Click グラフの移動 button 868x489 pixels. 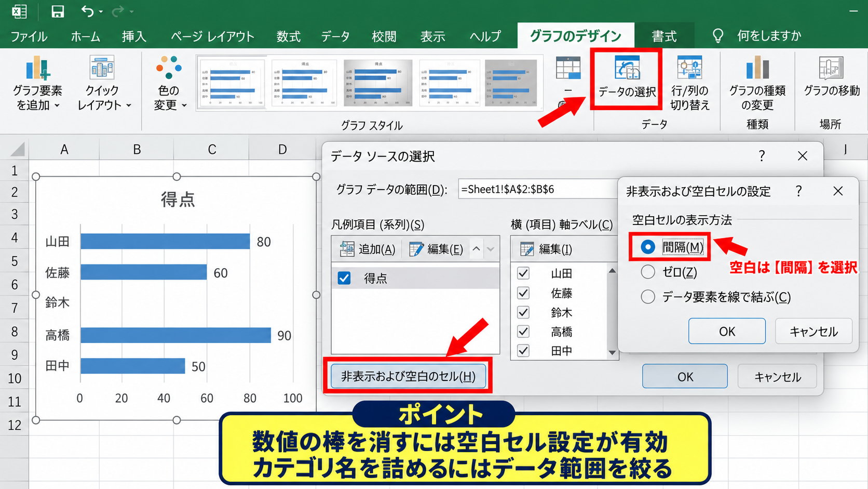(x=832, y=77)
